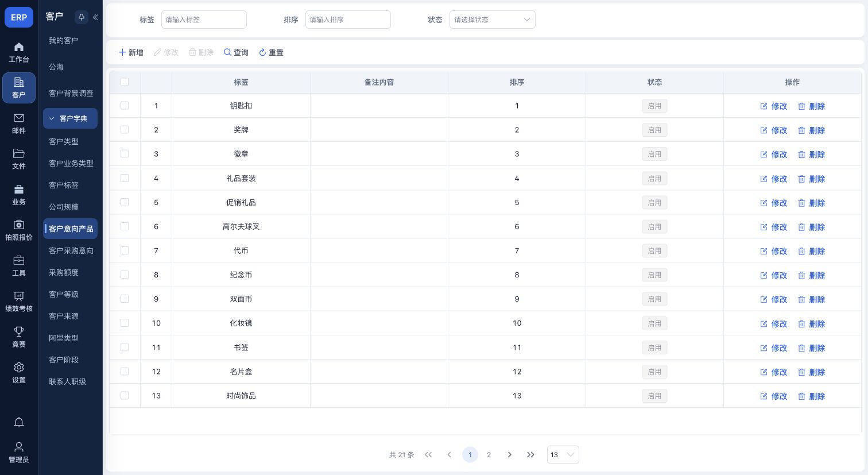The image size is (868, 475).
Task: Check the box for 礼品套装 row
Action: pos(125,178)
